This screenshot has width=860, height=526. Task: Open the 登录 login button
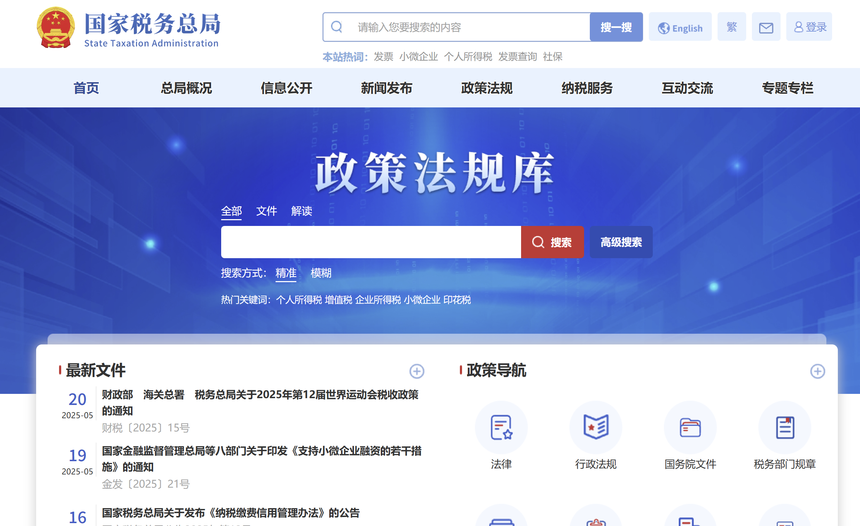pyautogui.click(x=809, y=27)
